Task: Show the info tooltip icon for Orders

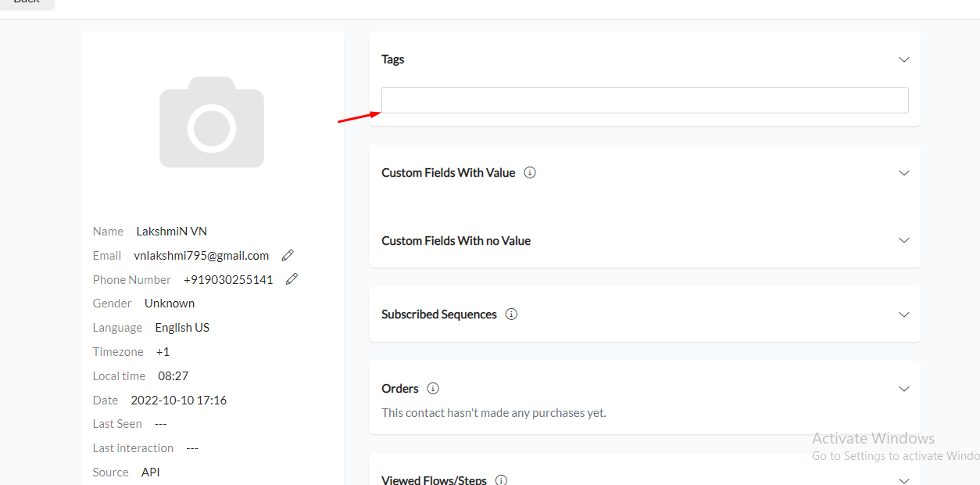Action: pyautogui.click(x=433, y=388)
